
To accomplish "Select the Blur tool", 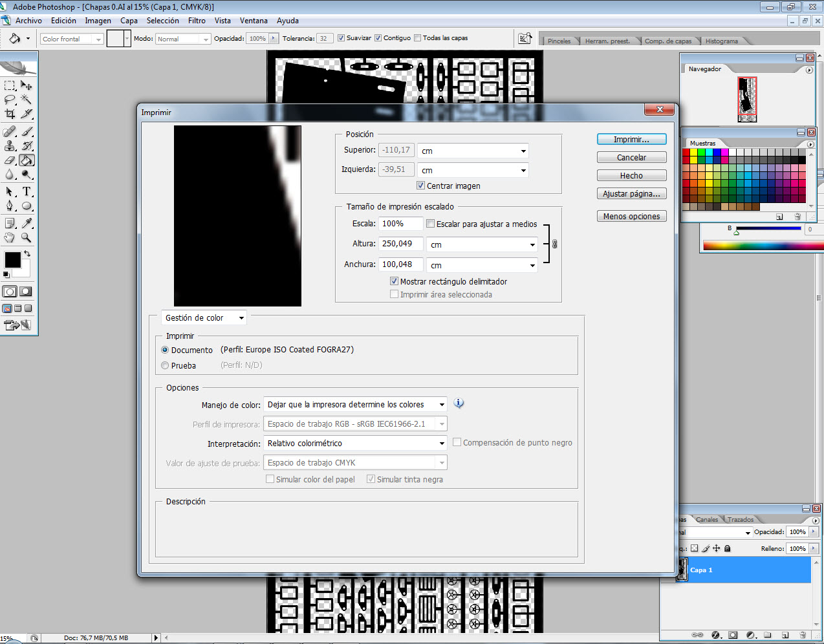I will (10, 174).
